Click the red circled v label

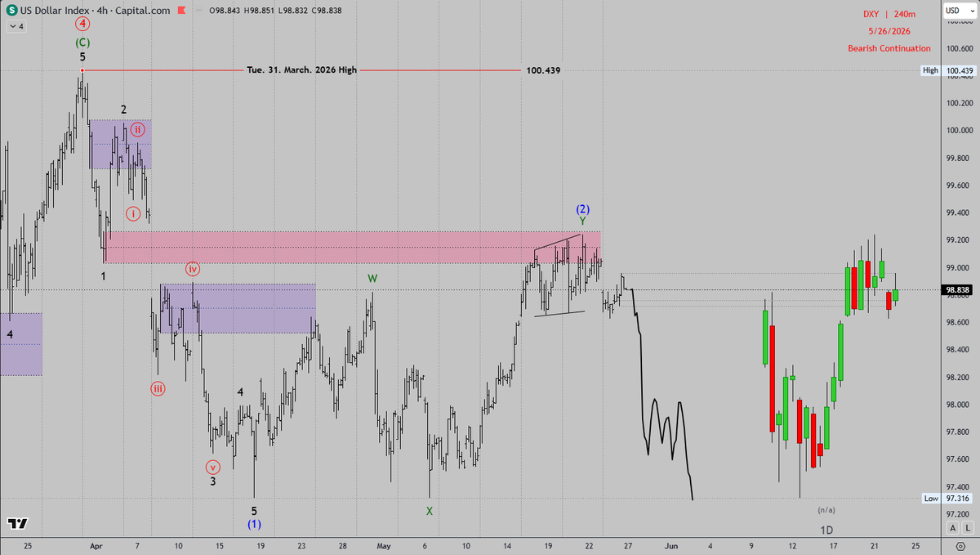(212, 468)
